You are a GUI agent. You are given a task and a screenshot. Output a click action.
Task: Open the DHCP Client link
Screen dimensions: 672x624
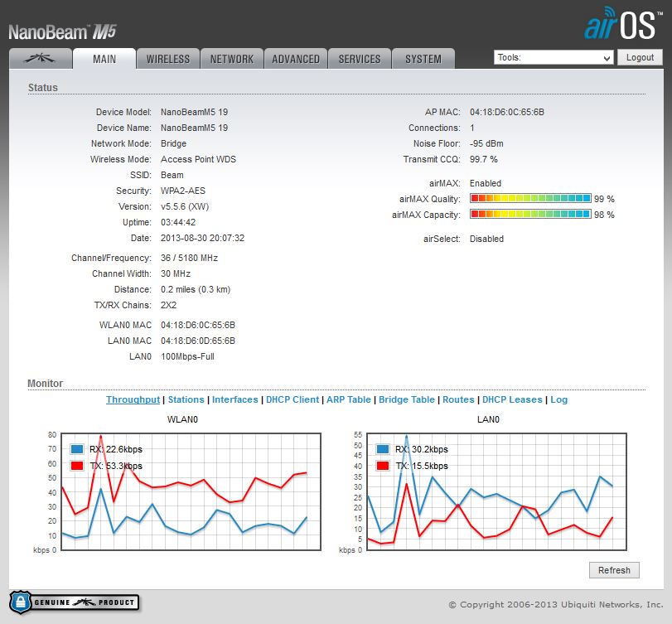coord(292,399)
